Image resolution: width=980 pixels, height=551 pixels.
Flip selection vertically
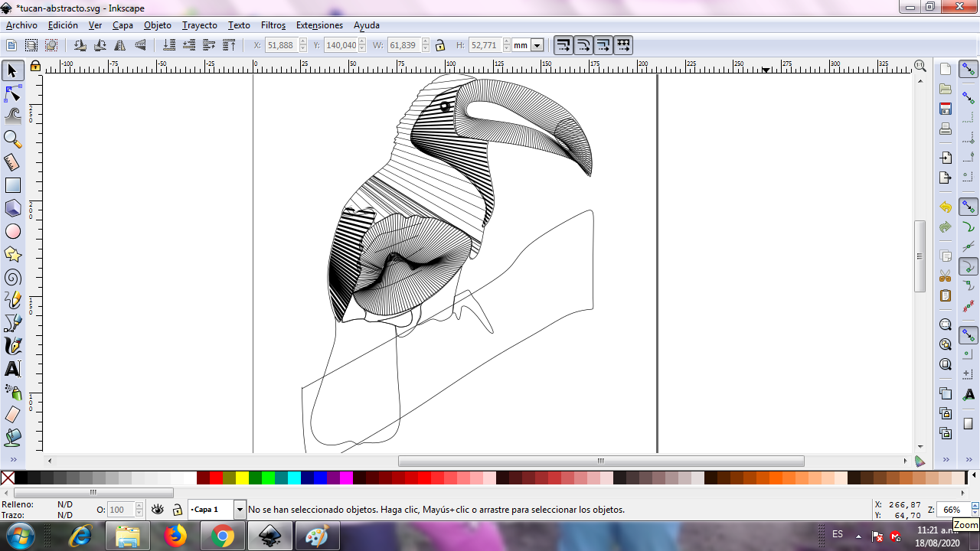[140, 45]
